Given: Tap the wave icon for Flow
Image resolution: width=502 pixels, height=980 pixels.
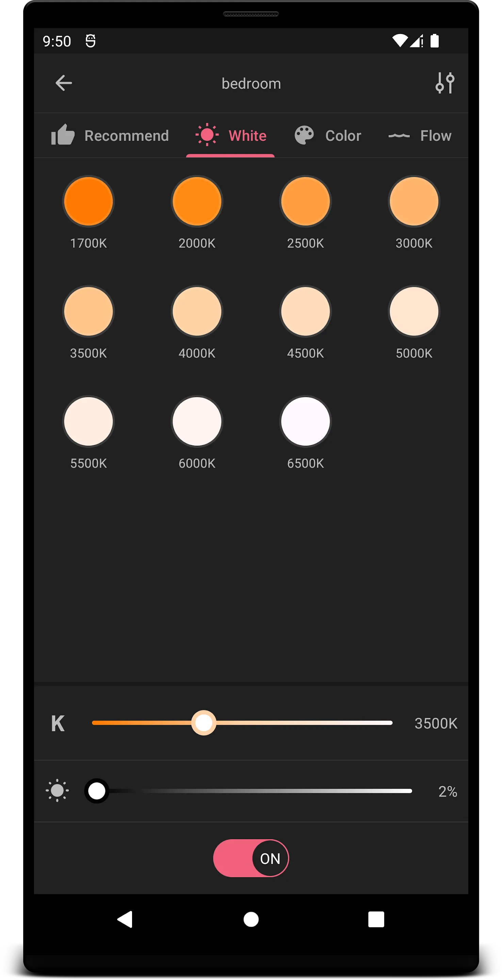Looking at the screenshot, I should click(x=399, y=135).
